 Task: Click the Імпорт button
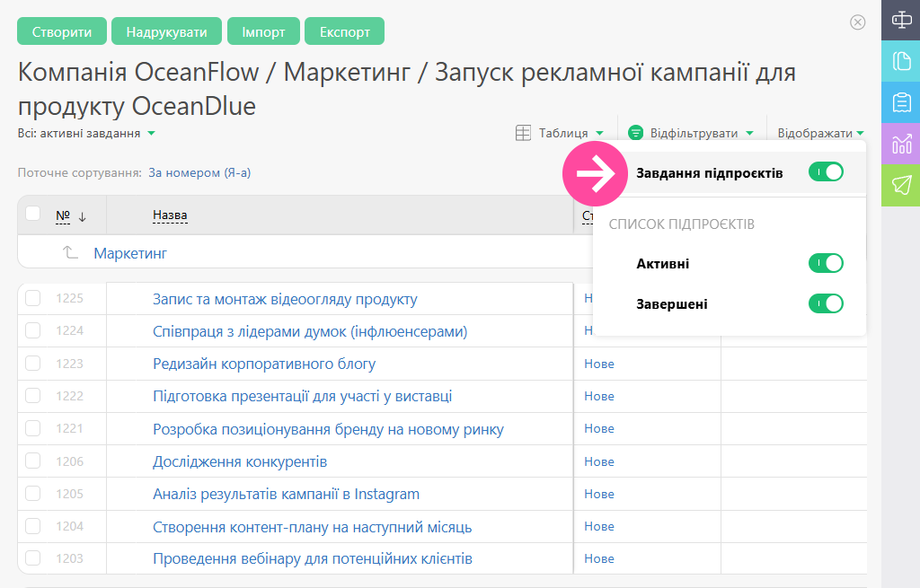pos(263,31)
